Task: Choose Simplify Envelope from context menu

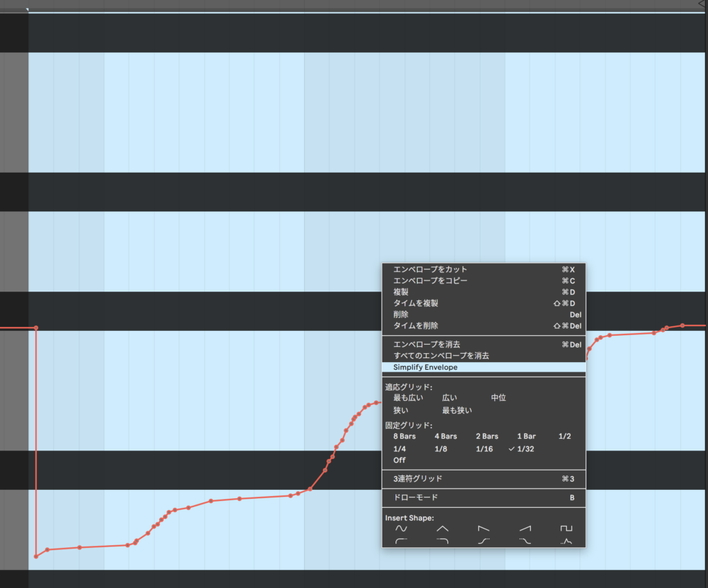Action: click(x=425, y=368)
